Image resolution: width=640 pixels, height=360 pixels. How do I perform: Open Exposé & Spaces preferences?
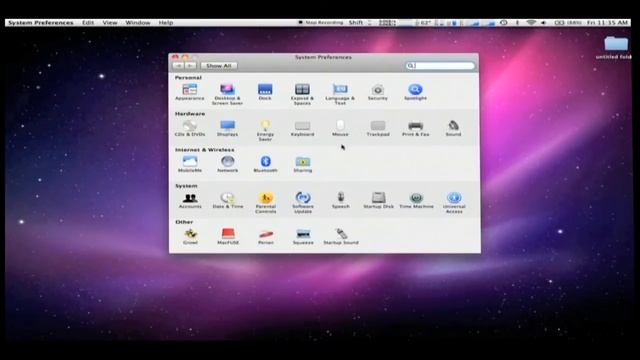tap(302, 94)
